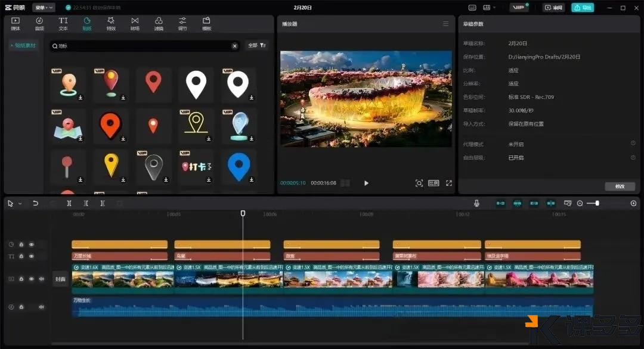
Task: Hide the main video track with eye icon
Action: tap(32, 279)
